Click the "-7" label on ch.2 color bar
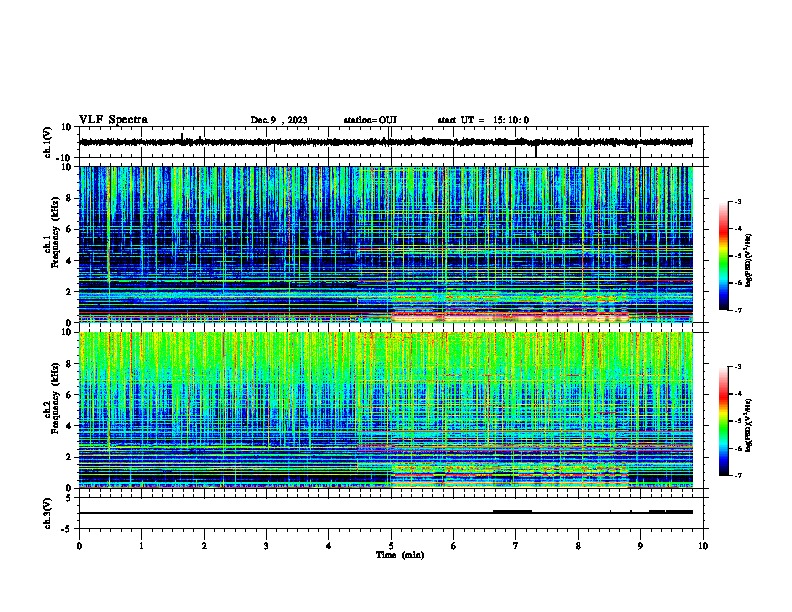Image resolution: width=792 pixels, height=612 pixels. coord(737,475)
